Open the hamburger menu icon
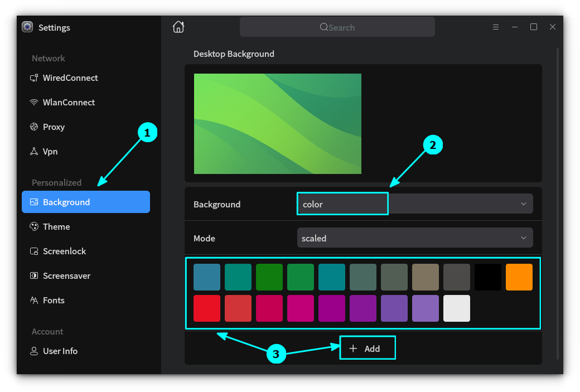Screen dimensions: 580x392 [496, 26]
